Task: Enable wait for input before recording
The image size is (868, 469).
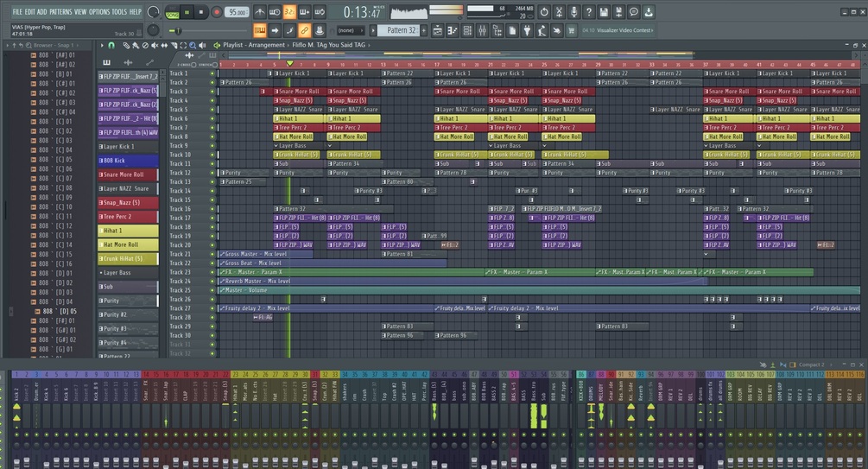Action: click(x=275, y=11)
